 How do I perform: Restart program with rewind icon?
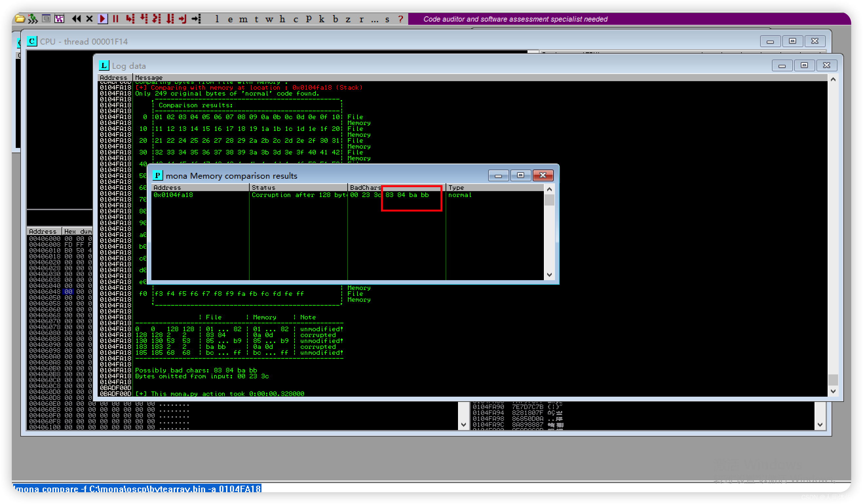click(76, 19)
